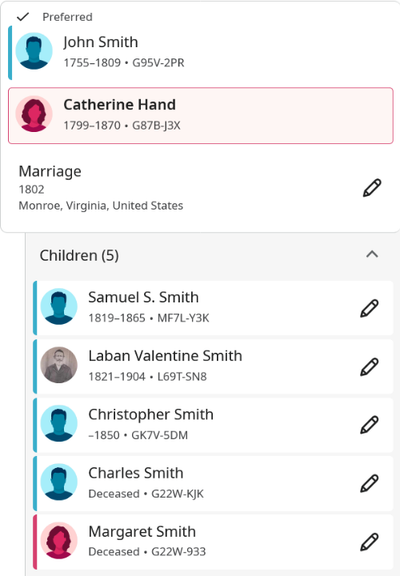The width and height of the screenshot is (400, 576).
Task: Collapse the Children list chevron
Action: [x=372, y=255]
